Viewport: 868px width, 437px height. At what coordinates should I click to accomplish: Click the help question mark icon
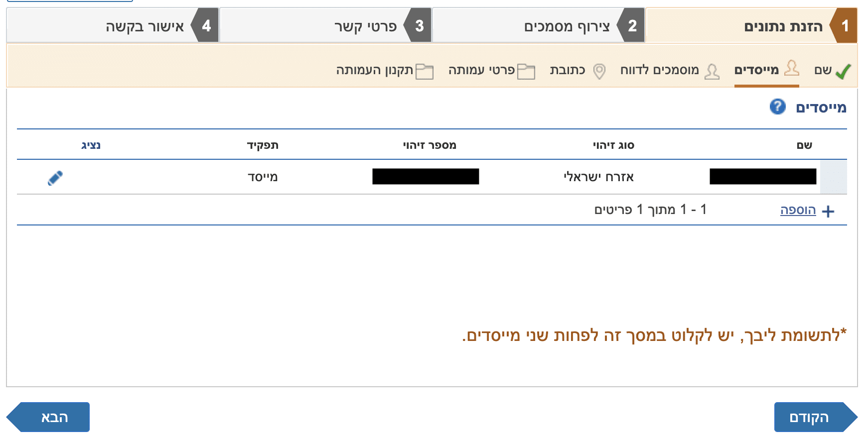point(777,107)
